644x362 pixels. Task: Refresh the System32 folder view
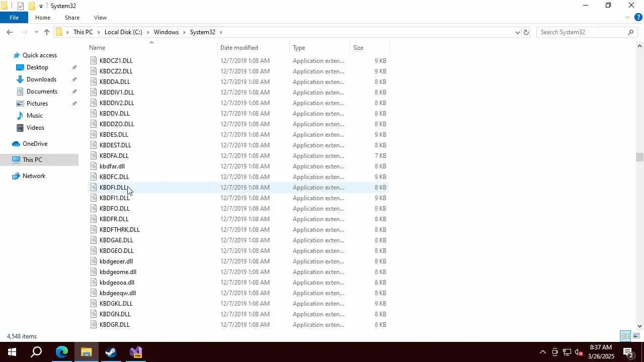tap(526, 32)
